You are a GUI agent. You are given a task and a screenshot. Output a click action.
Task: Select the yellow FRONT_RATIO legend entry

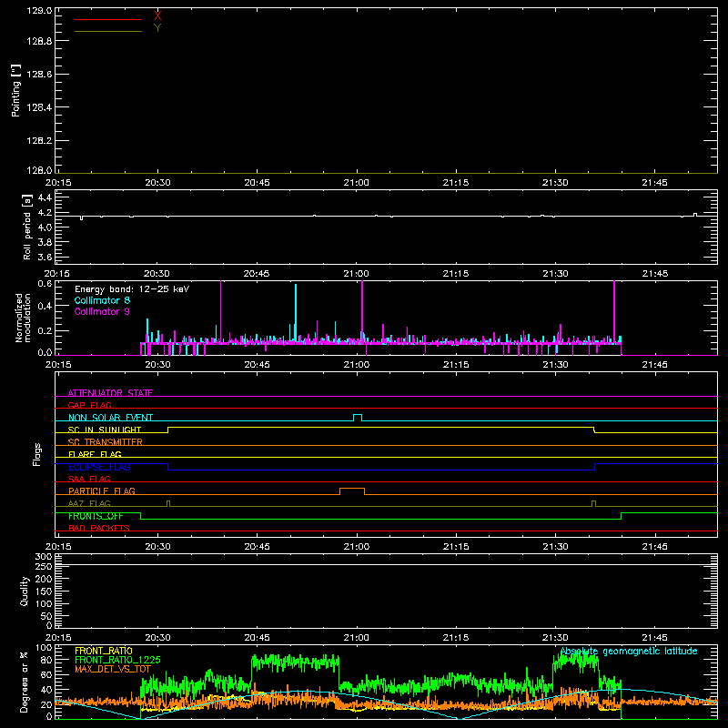click(x=104, y=651)
